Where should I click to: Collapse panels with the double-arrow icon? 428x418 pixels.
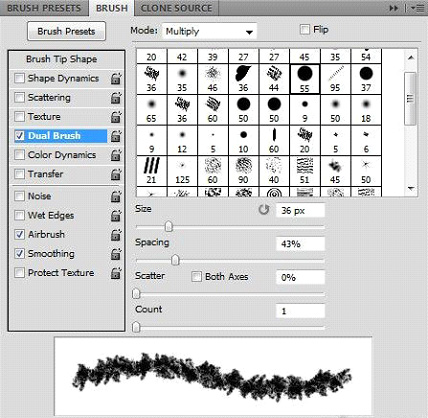[x=394, y=8]
